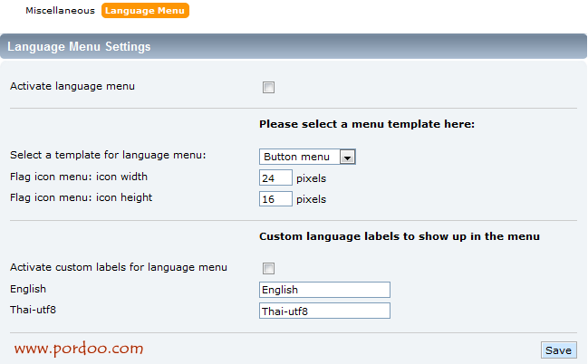Click the 'Custom language labels' bold heading
Image resolution: width=588 pixels, height=364 pixels.
[x=400, y=236]
